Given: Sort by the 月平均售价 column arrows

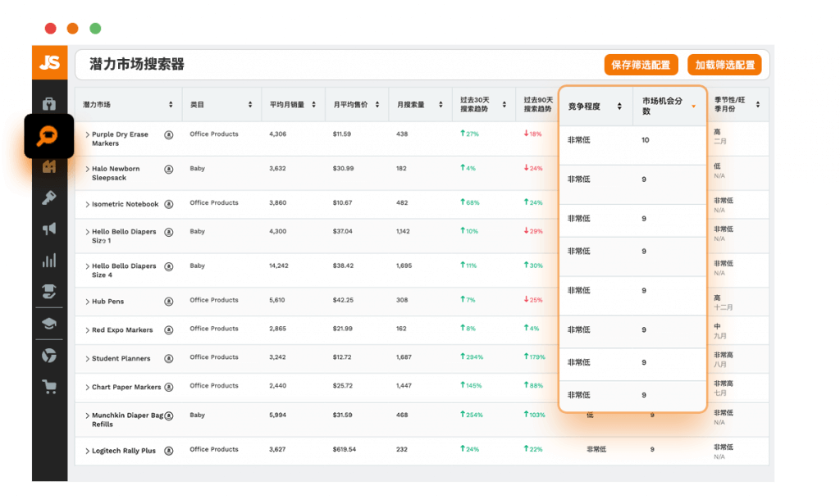Looking at the screenshot, I should pos(377,104).
